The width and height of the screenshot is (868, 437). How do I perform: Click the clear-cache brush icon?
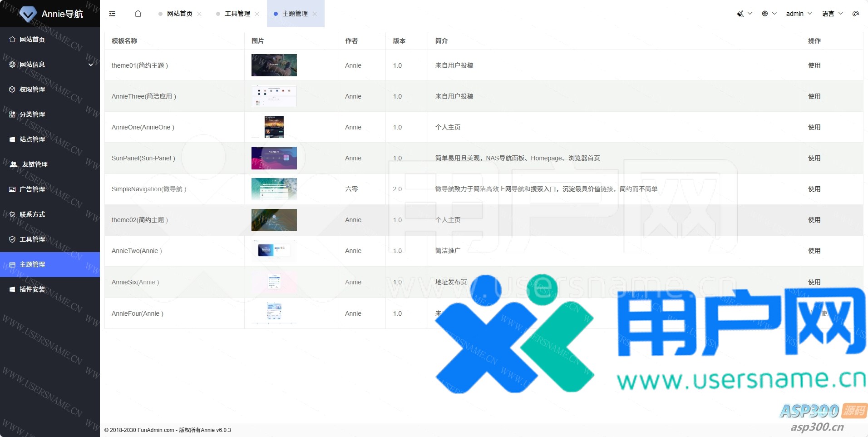point(740,14)
